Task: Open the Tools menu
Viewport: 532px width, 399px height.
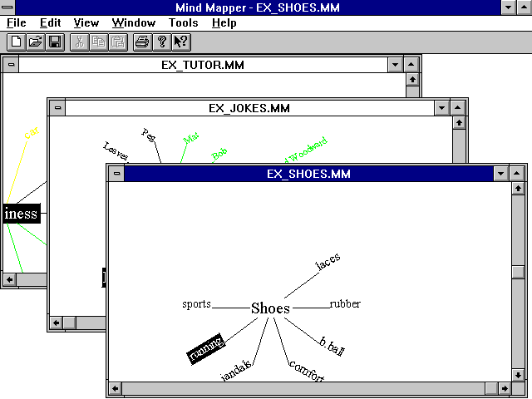Action: pyautogui.click(x=183, y=23)
